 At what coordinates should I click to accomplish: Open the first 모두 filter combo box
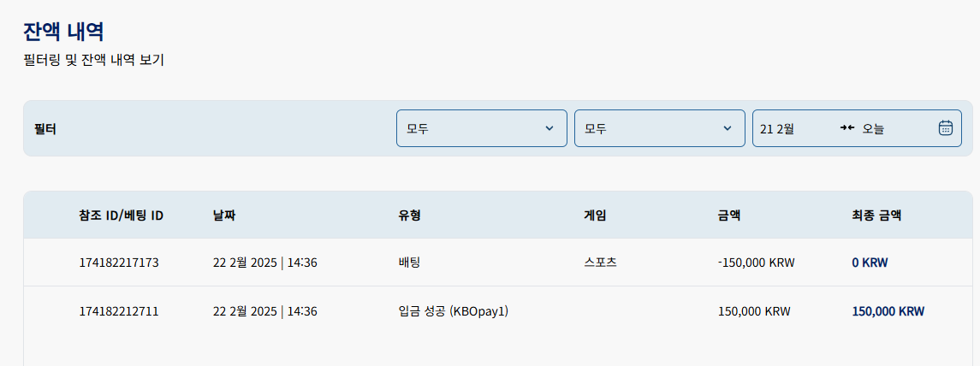[482, 128]
